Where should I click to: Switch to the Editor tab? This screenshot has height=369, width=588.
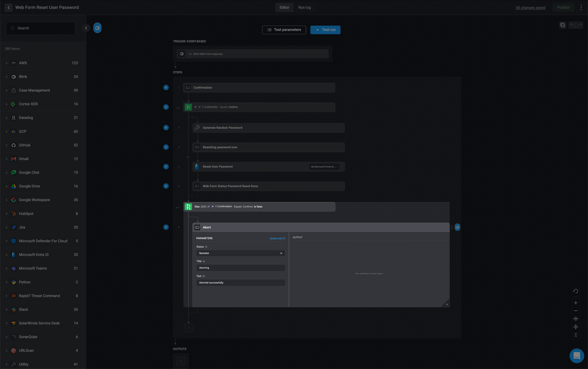point(284,8)
